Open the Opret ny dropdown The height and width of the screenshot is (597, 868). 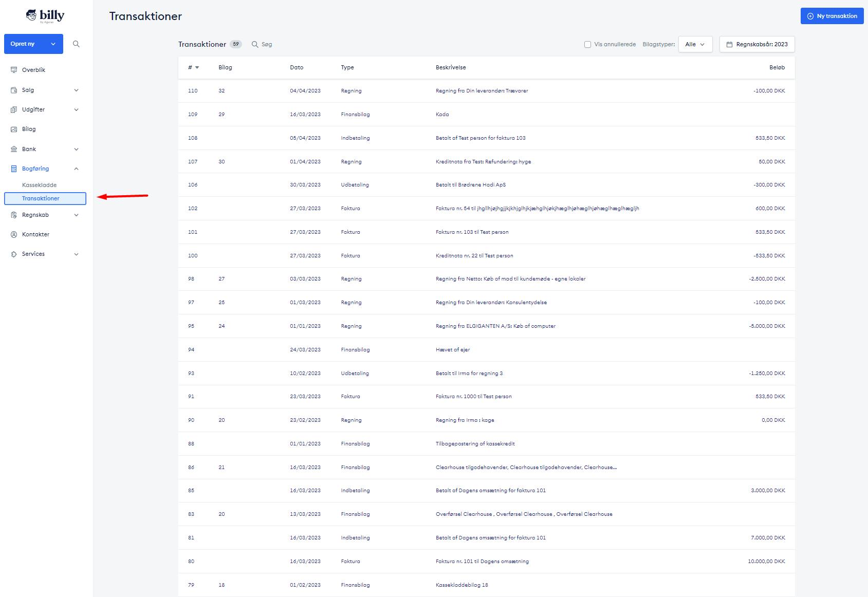(x=33, y=44)
